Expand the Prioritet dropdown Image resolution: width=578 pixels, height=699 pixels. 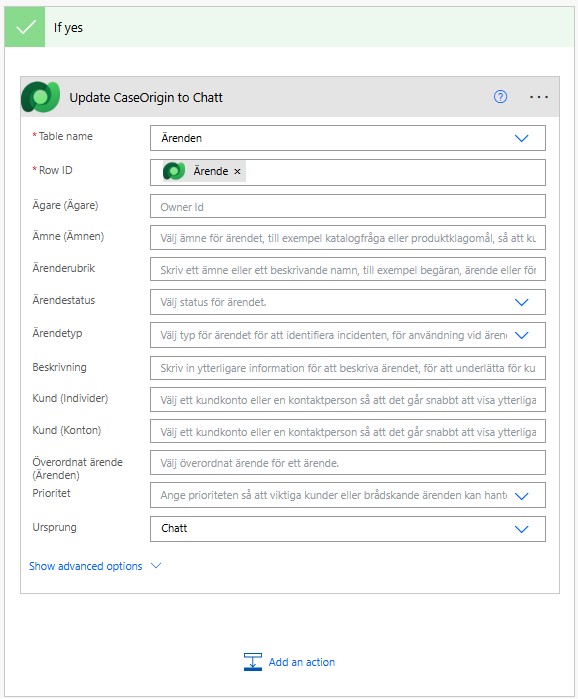pyautogui.click(x=521, y=496)
